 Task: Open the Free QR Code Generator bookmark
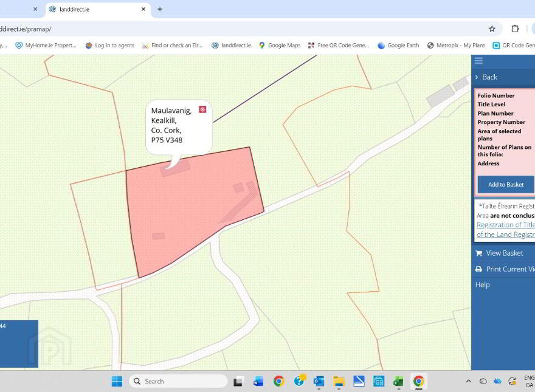(x=338, y=46)
